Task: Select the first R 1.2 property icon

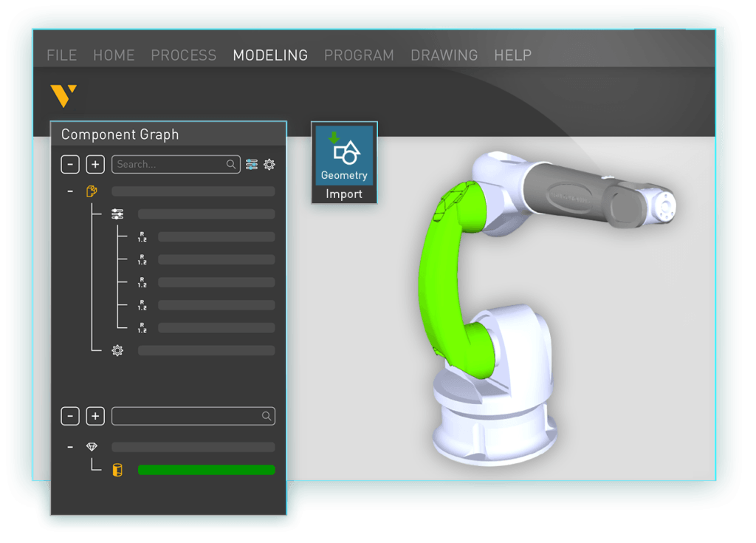Action: coord(142,236)
